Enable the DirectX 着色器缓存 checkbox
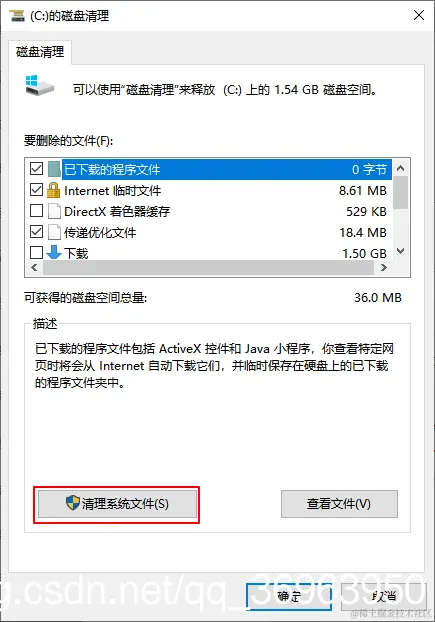This screenshot has height=622, width=435. [36, 211]
